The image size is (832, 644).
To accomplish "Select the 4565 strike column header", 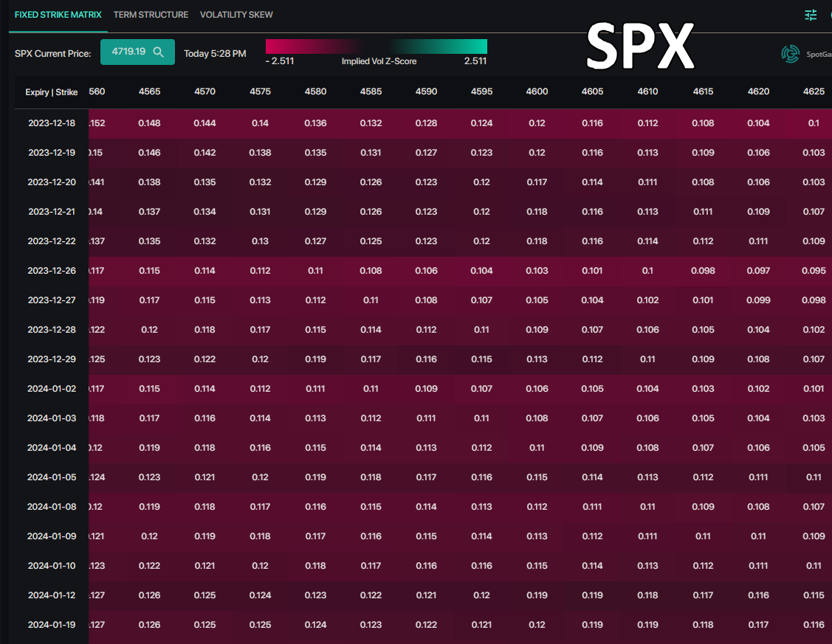I will point(150,91).
